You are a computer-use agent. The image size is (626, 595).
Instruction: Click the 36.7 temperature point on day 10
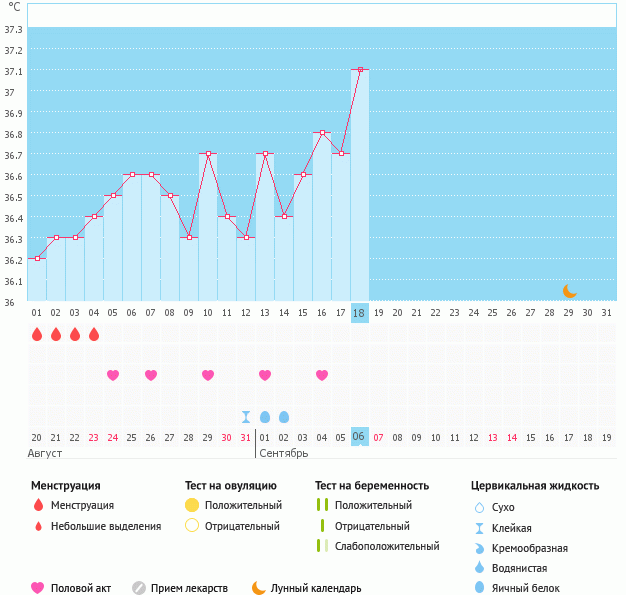point(208,154)
